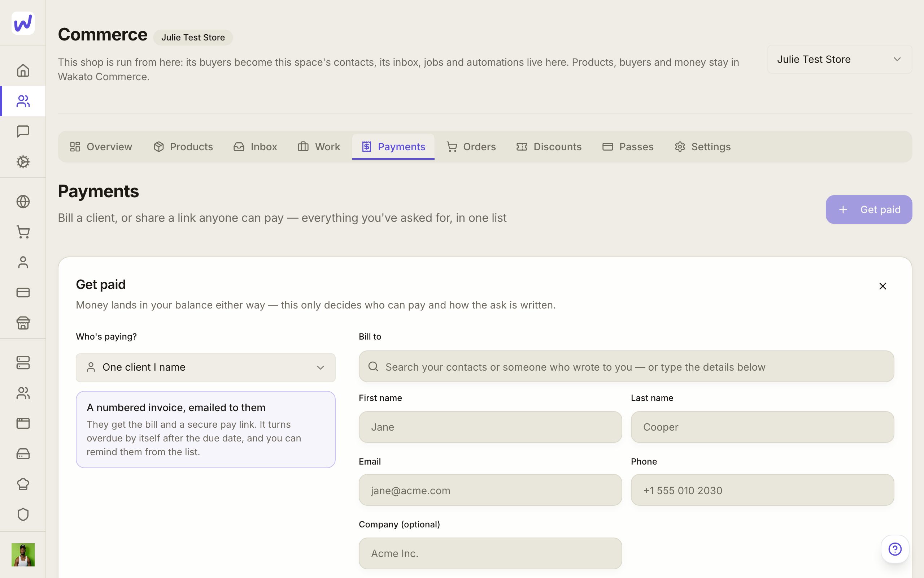Close the Get paid panel
The width and height of the screenshot is (924, 578).
(882, 286)
